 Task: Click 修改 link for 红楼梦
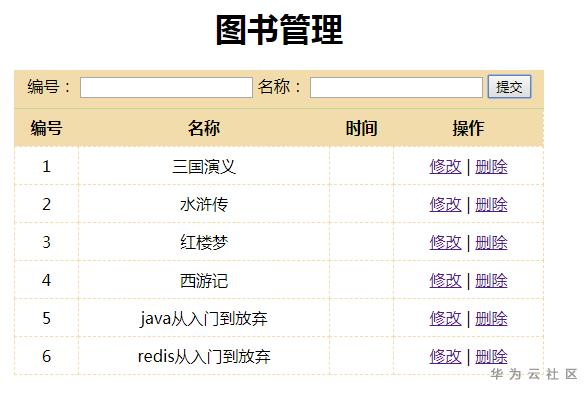tap(446, 242)
